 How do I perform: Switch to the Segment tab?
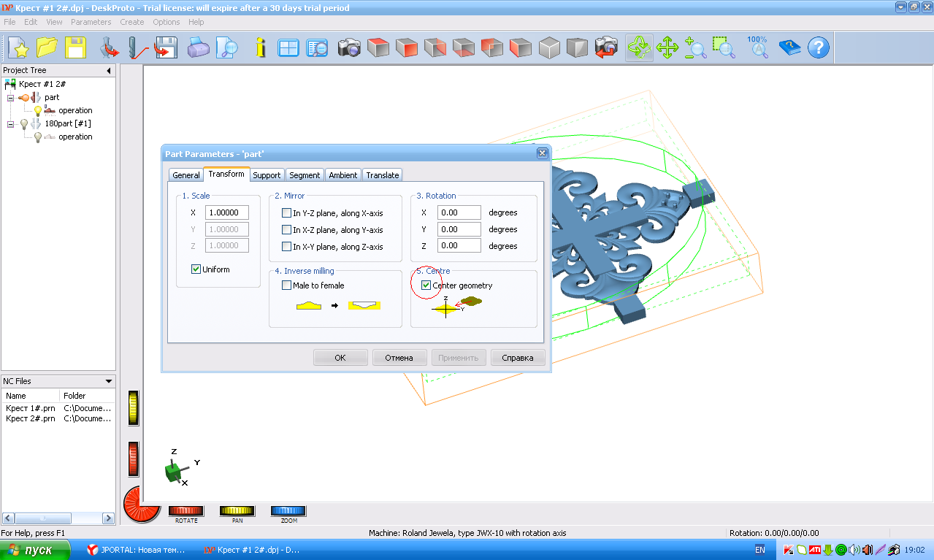tap(305, 175)
